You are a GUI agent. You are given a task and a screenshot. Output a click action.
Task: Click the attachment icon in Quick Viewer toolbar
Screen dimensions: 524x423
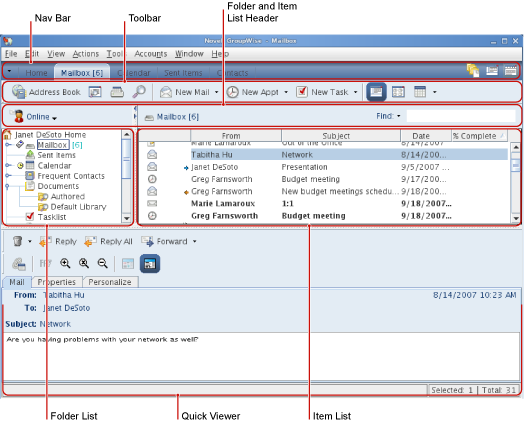pos(19,264)
